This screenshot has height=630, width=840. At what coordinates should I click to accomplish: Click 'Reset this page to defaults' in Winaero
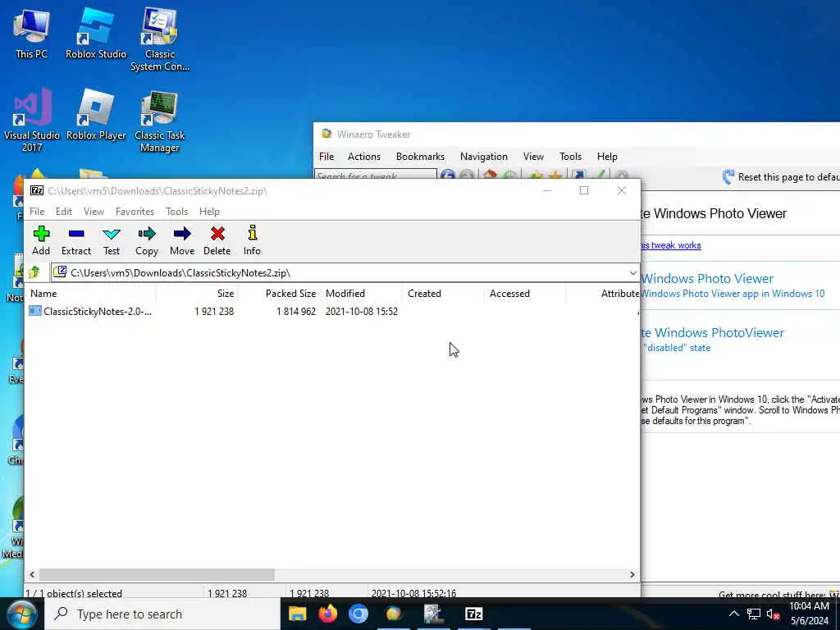(x=788, y=177)
